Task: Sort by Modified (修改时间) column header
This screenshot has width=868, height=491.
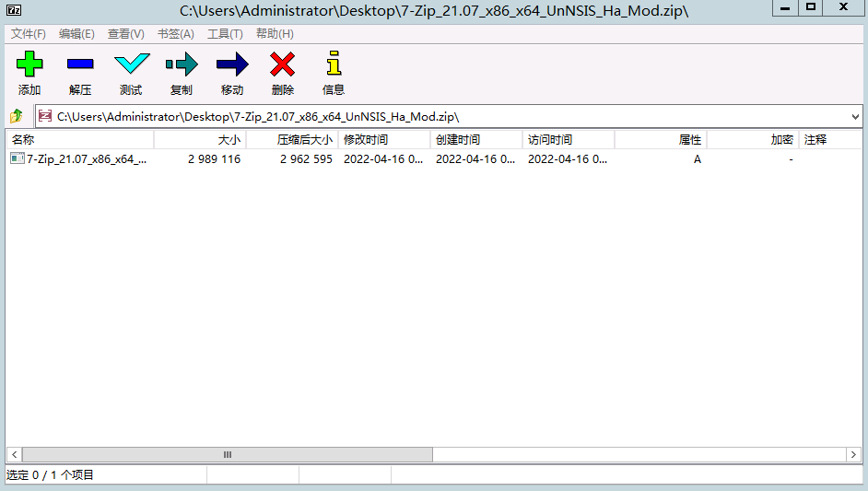Action: tap(384, 139)
